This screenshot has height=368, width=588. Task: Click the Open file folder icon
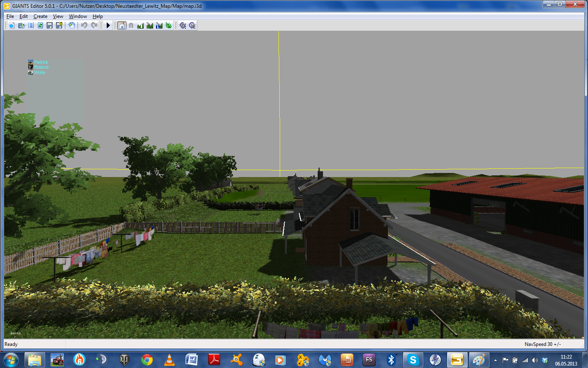coord(21,25)
